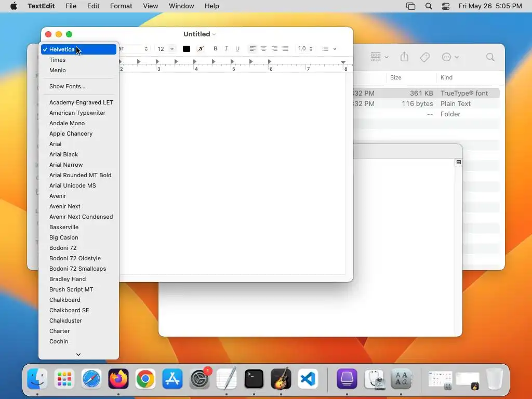This screenshot has height=399, width=532.
Task: Pick Apple Chancery font
Action: click(79, 134)
